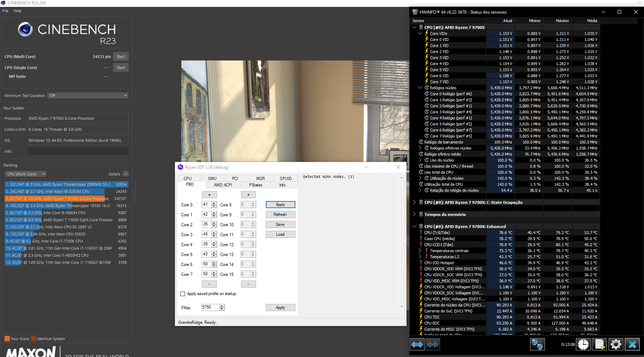Click the HWiNFO clock reset icon

(583, 345)
